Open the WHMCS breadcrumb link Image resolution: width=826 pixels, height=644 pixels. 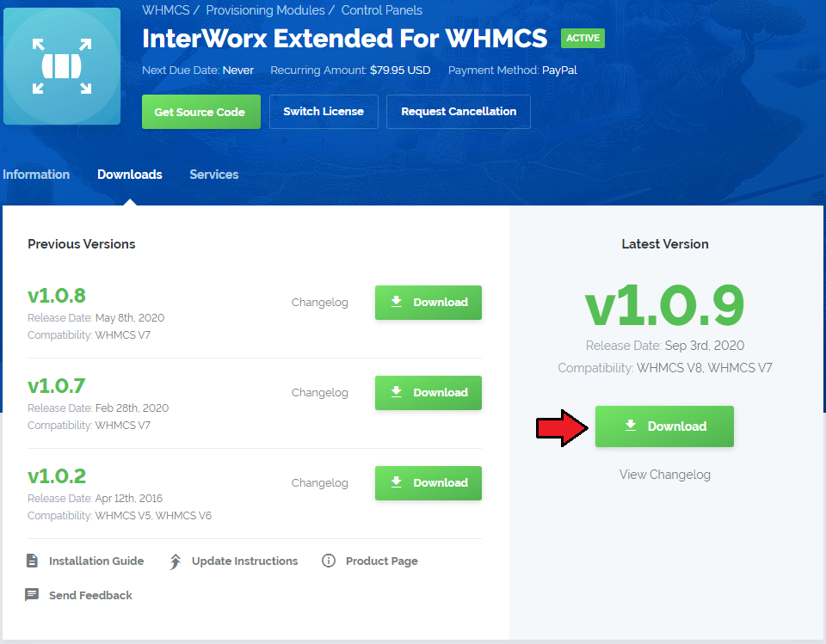165,10
